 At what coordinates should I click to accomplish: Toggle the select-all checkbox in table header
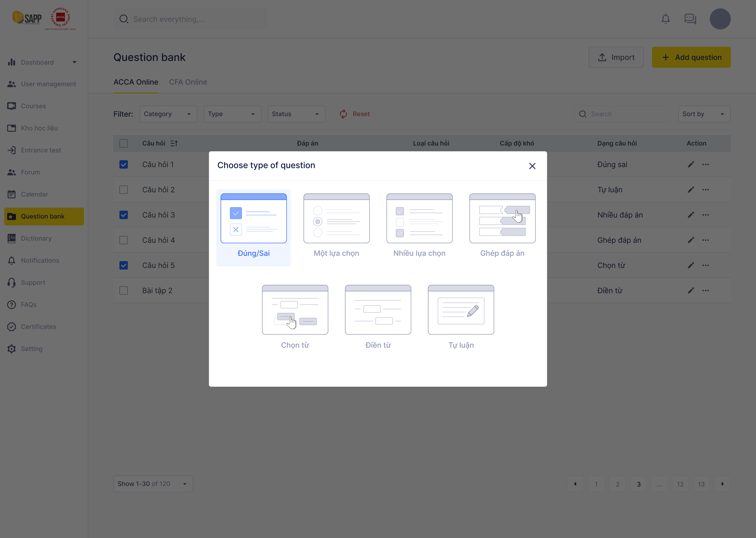pyautogui.click(x=123, y=143)
